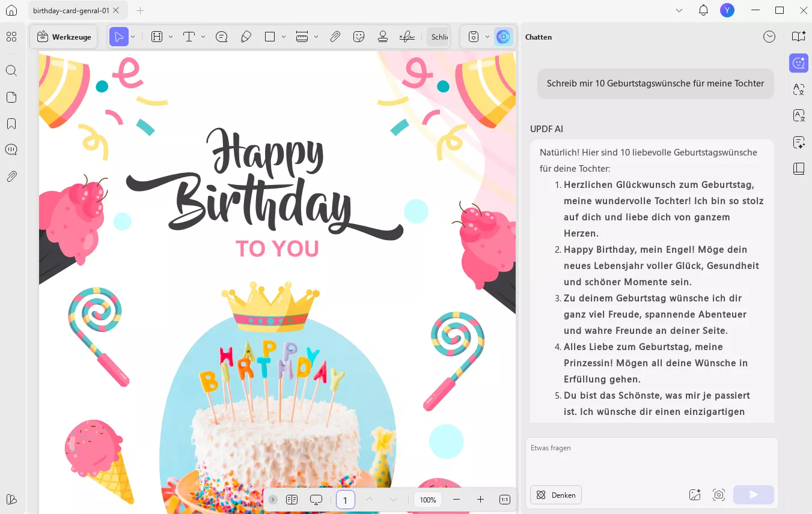812x514 pixels.
Task: Select the pencil/highlighter drawing tool
Action: click(x=246, y=37)
